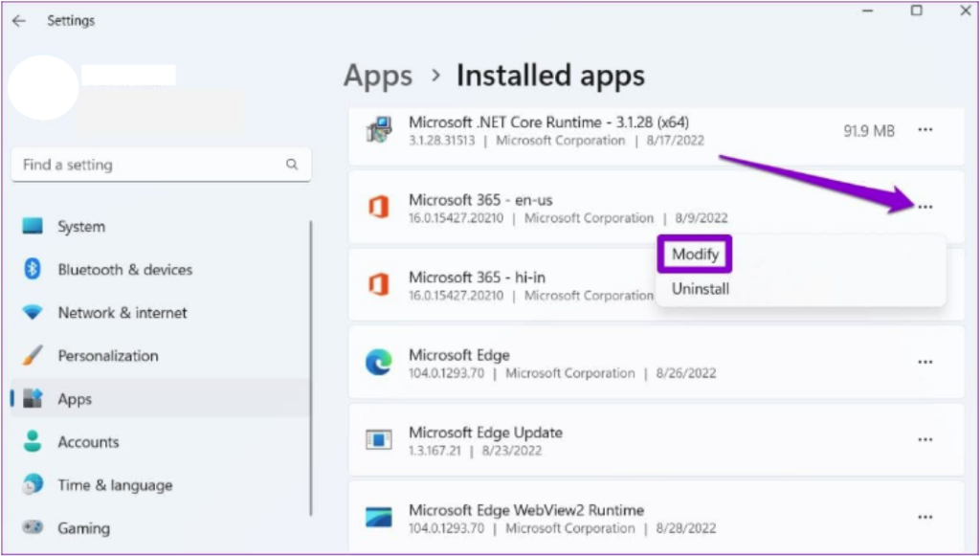This screenshot has width=980, height=556.
Task: Click the 91.9 MB size value
Action: (x=869, y=130)
